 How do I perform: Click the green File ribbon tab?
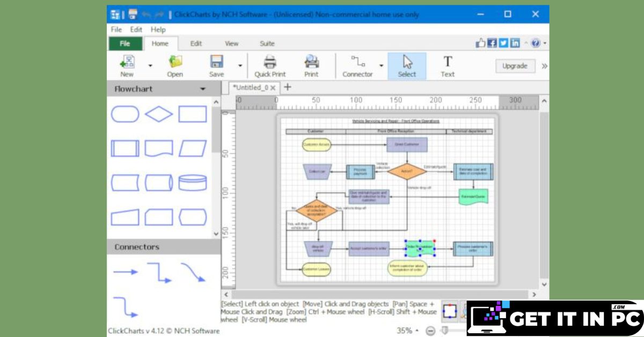(x=125, y=43)
